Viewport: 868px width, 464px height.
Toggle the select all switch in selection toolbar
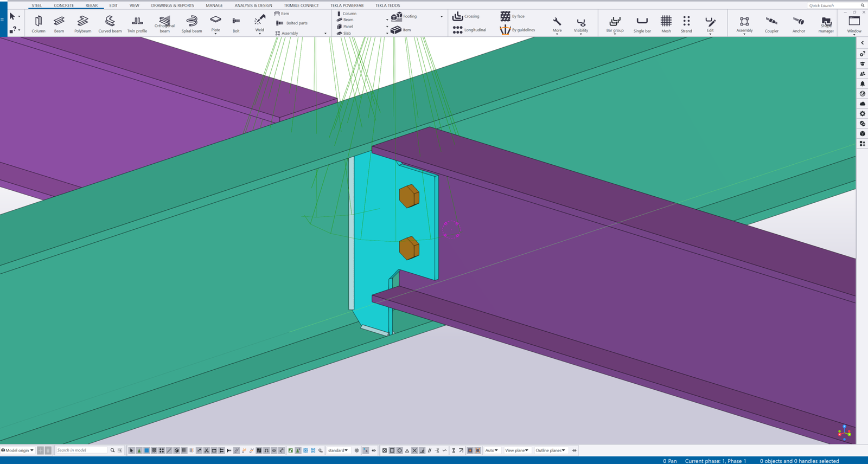(x=131, y=450)
